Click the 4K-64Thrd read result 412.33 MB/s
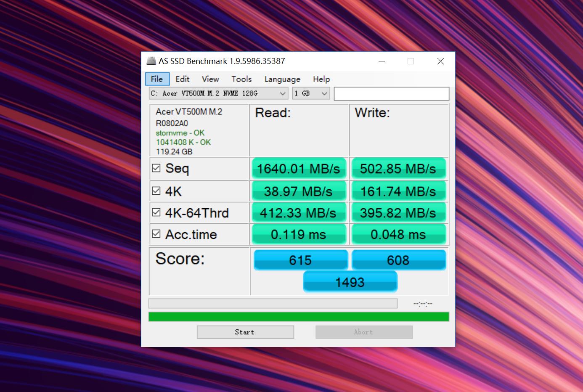This screenshot has height=392, width=583. 299,213
